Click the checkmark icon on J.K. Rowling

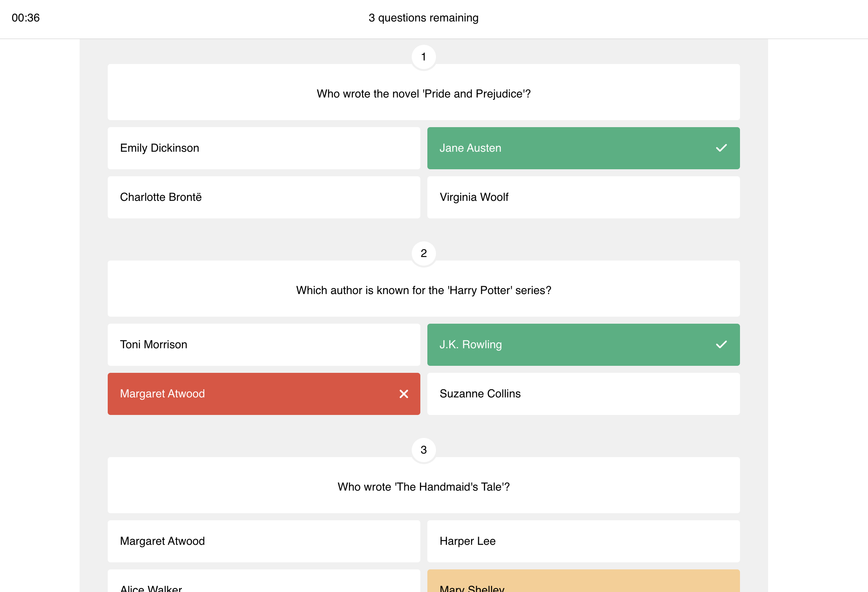(x=721, y=345)
